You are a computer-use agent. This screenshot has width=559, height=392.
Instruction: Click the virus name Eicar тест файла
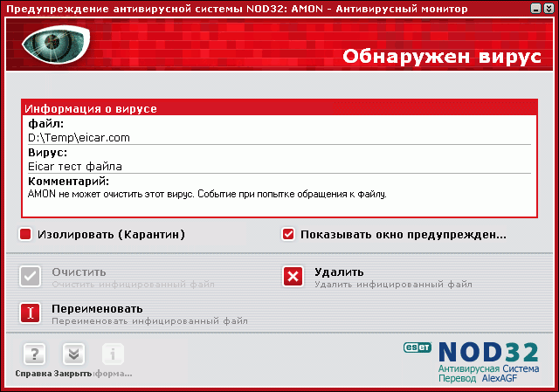75,167
